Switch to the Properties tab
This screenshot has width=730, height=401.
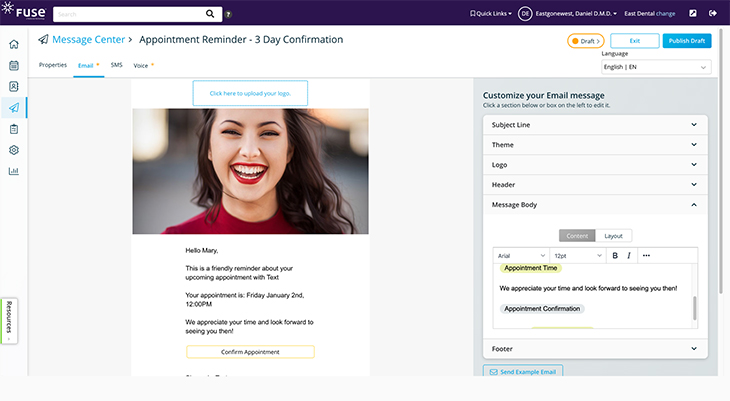[53, 65]
